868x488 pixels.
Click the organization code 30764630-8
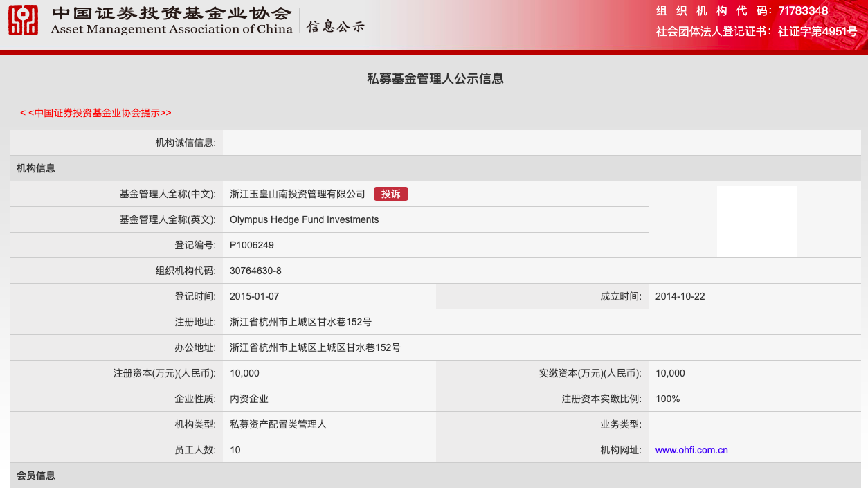(255, 271)
